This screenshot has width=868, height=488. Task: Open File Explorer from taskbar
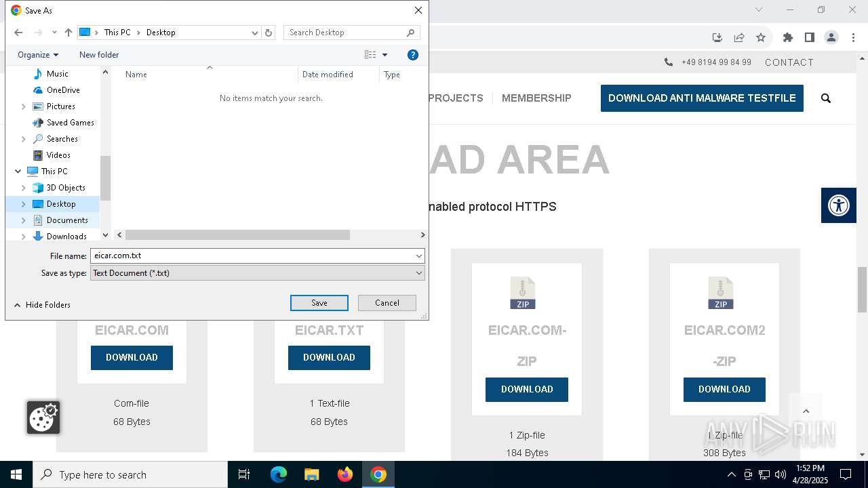click(x=312, y=474)
